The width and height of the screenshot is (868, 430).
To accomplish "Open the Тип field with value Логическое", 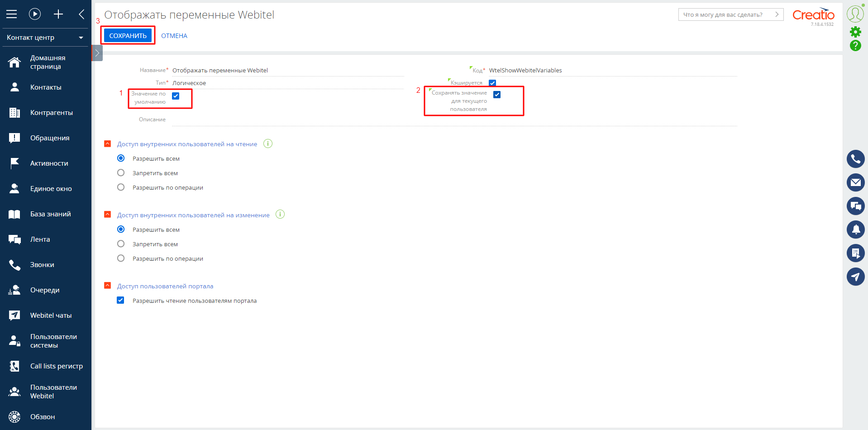I will coord(288,83).
